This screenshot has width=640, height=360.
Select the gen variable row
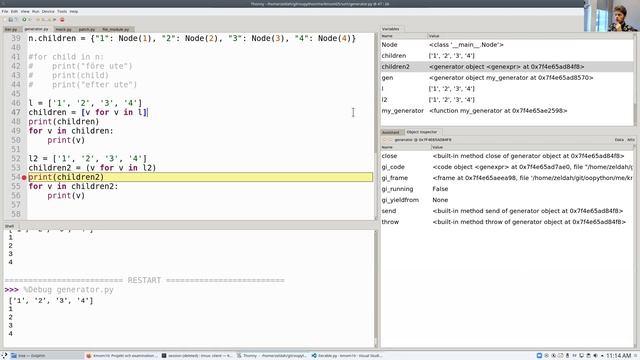[x=507, y=78]
